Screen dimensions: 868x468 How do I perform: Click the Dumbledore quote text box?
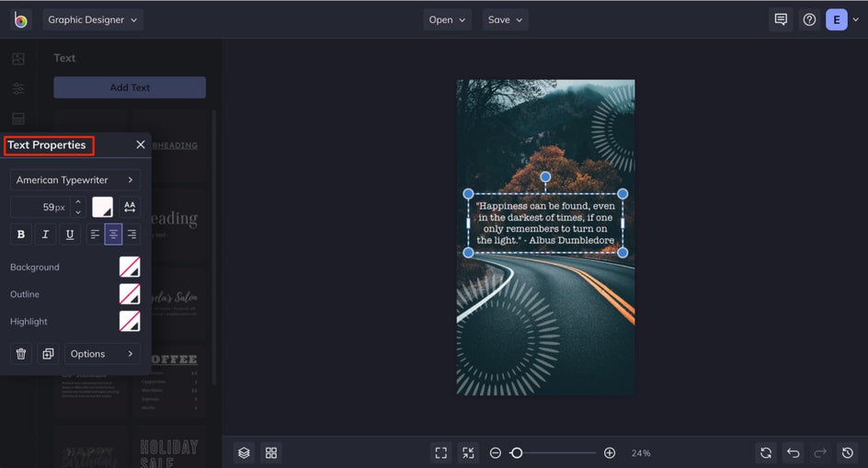545,223
